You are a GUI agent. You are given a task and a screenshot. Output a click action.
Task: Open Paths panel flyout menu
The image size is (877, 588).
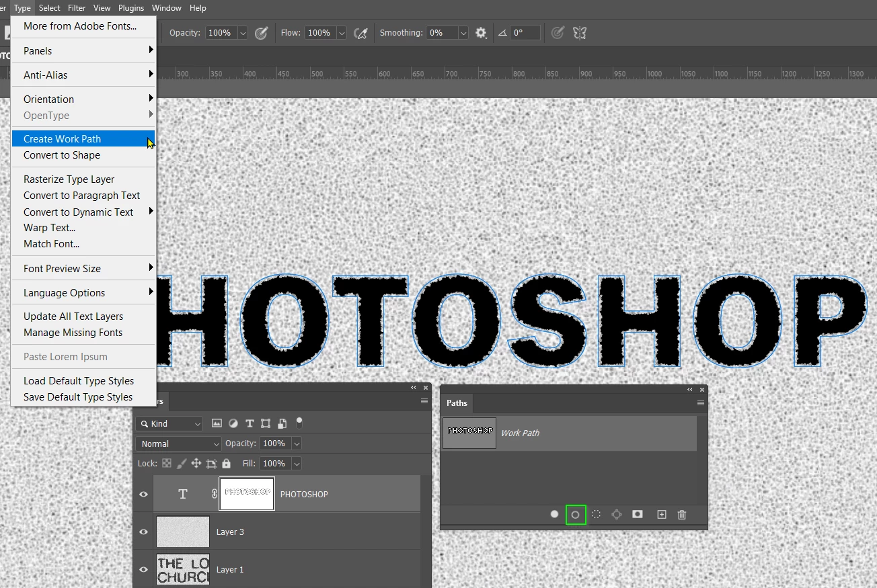(701, 403)
